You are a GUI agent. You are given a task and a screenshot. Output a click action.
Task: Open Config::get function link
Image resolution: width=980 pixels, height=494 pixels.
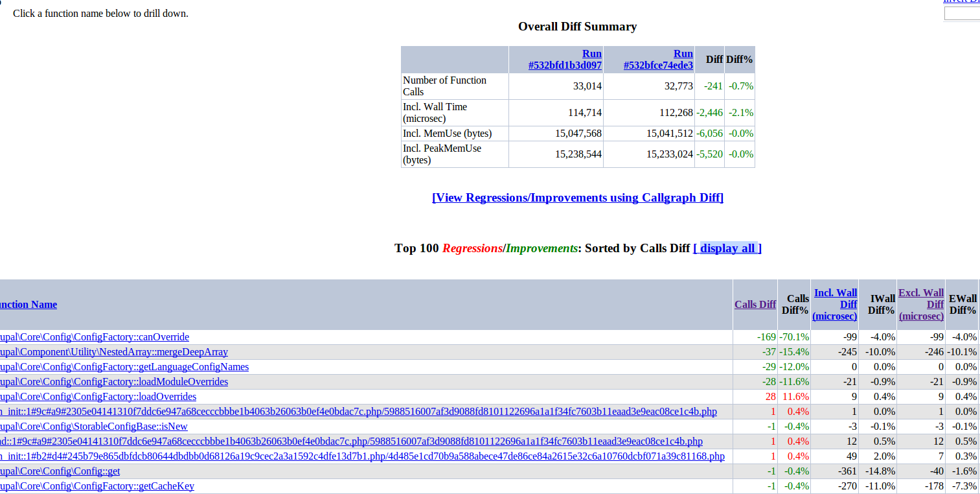tap(60, 471)
